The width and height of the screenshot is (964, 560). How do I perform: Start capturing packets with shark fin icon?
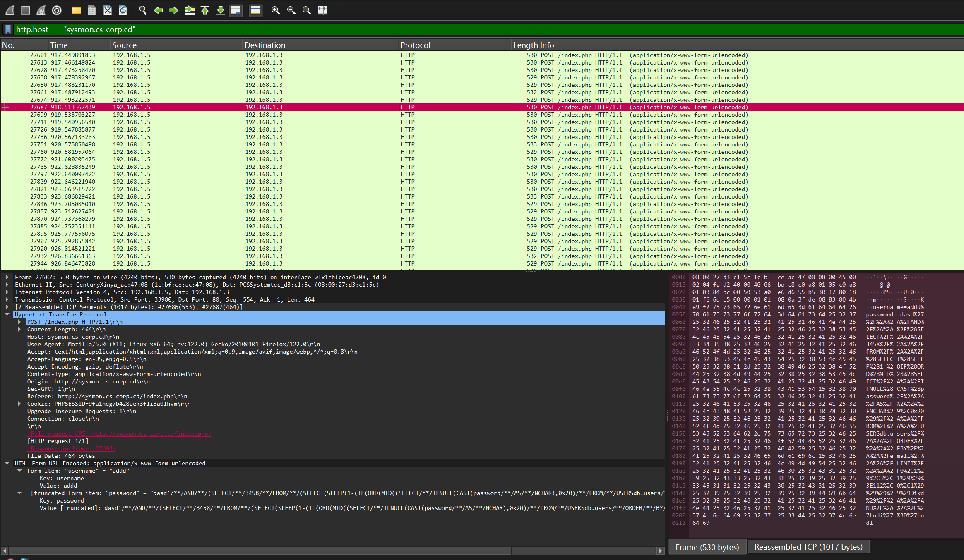10,10
